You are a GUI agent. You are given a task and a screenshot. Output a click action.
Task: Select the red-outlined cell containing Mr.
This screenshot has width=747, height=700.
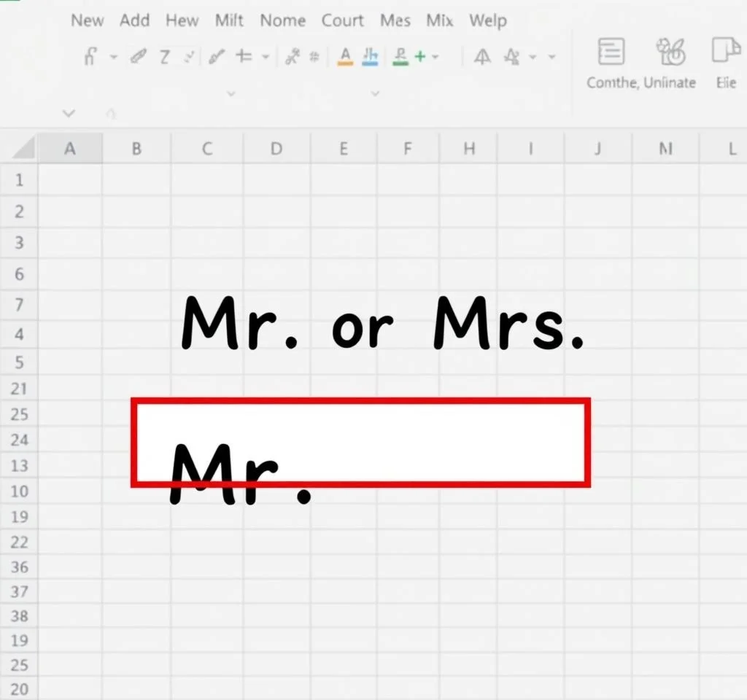pyautogui.click(x=360, y=440)
